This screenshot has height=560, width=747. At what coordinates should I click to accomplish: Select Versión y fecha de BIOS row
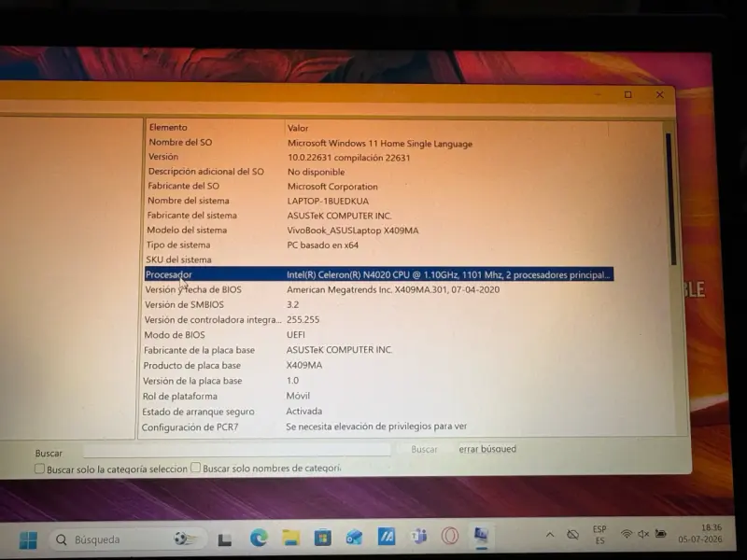[x=379, y=289]
